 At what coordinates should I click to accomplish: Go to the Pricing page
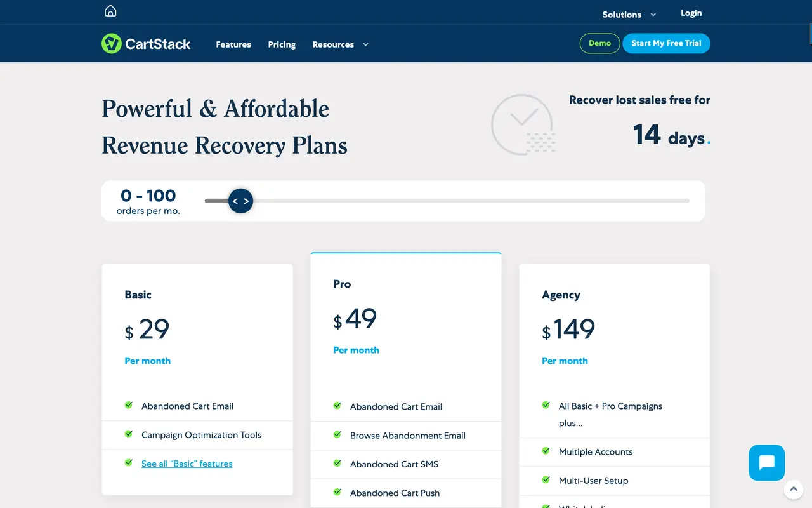pyautogui.click(x=282, y=44)
